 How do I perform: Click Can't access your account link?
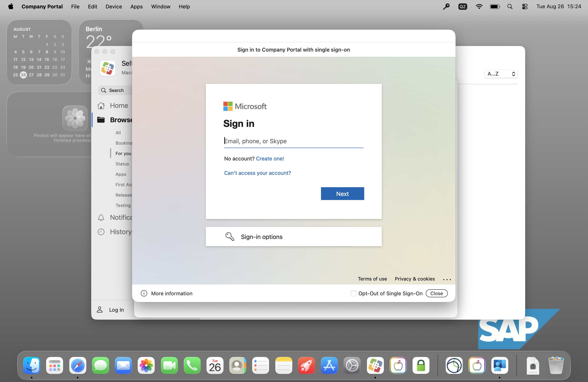257,173
